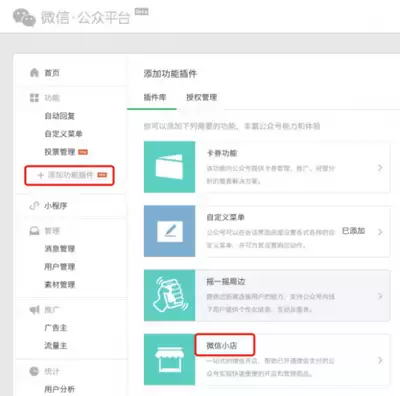The image size is (400, 396).
Task: Click the 自定义菜单 pencil icon tile
Action: point(169,231)
